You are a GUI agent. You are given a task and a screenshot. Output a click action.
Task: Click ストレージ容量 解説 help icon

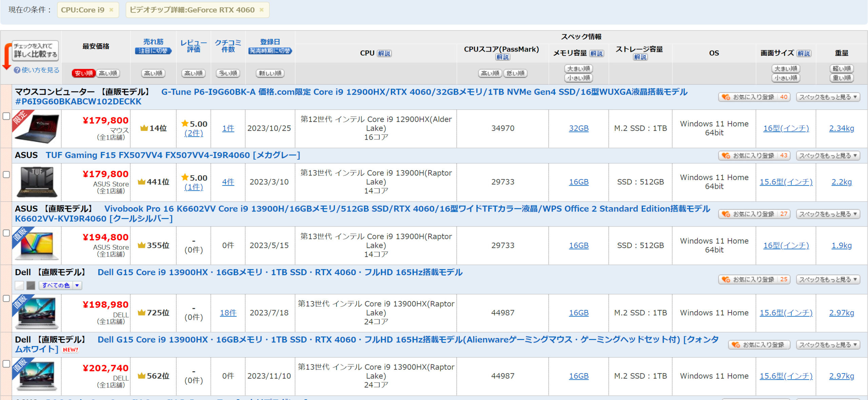[640, 57]
